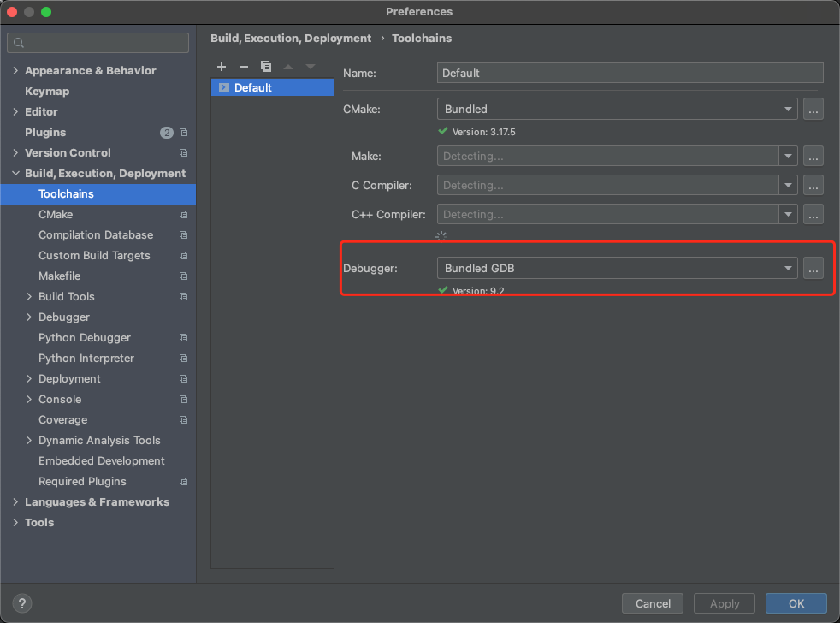Browse for Debugger path with ellipsis button
The image size is (840, 623).
click(813, 268)
